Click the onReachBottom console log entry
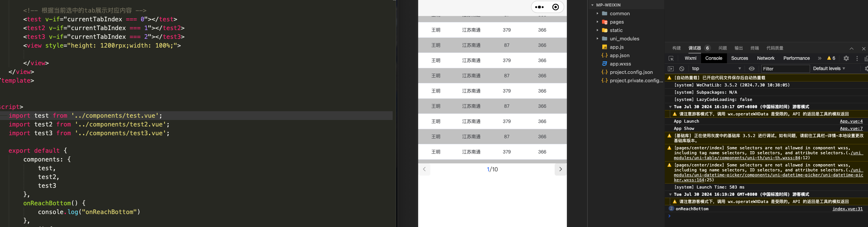The image size is (868, 227). coord(692,209)
